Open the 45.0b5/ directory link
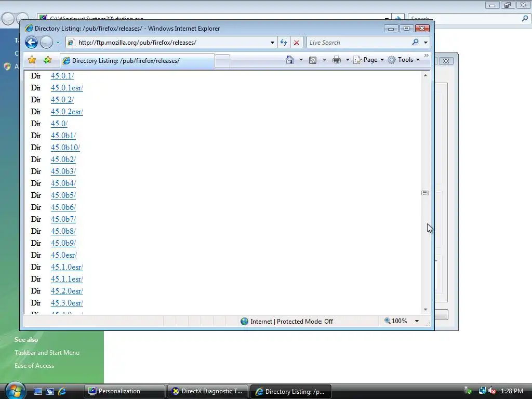The image size is (532, 399). tap(63, 195)
